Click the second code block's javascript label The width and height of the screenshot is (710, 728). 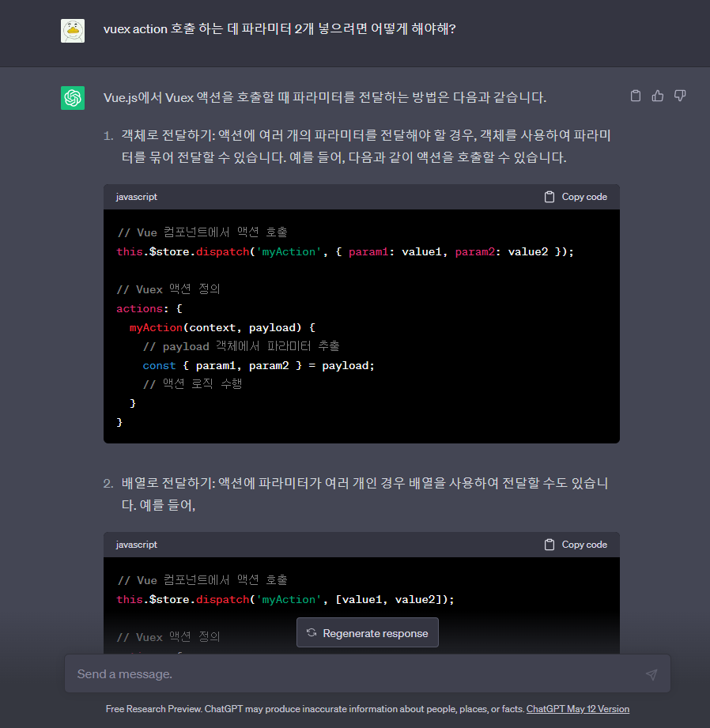tap(137, 545)
